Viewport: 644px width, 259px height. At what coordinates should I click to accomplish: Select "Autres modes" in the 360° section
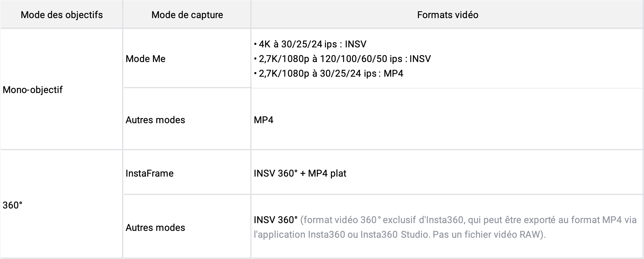click(155, 228)
